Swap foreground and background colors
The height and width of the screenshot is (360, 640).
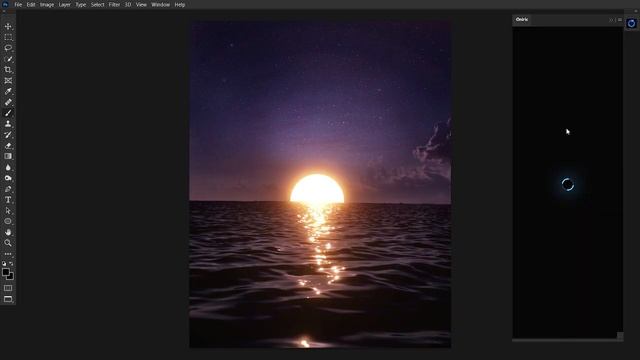point(11,264)
